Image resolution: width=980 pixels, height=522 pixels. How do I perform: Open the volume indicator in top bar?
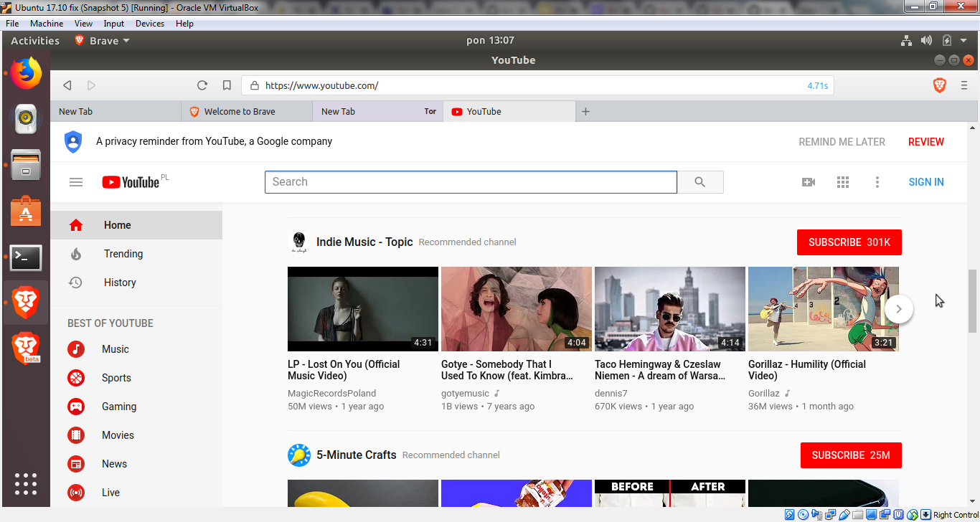(927, 41)
